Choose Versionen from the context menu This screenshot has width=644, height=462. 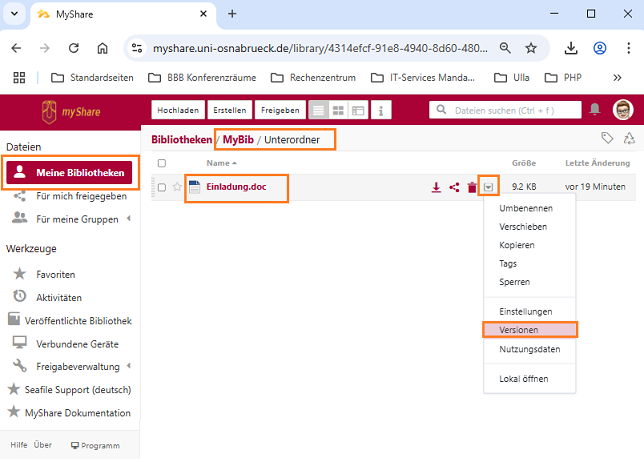[x=530, y=329]
